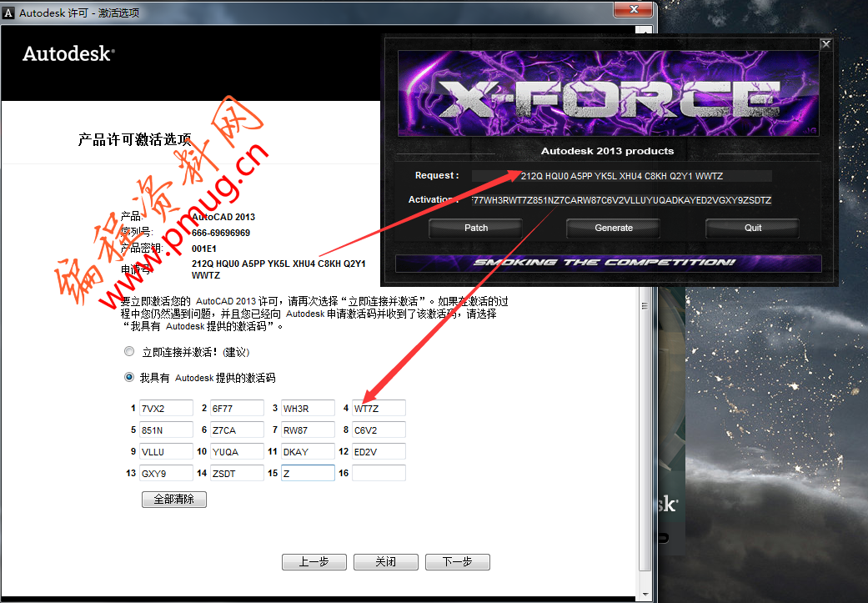The height and width of the screenshot is (603, 868).
Task: Click the Request code field in X-Force
Action: [x=622, y=176]
